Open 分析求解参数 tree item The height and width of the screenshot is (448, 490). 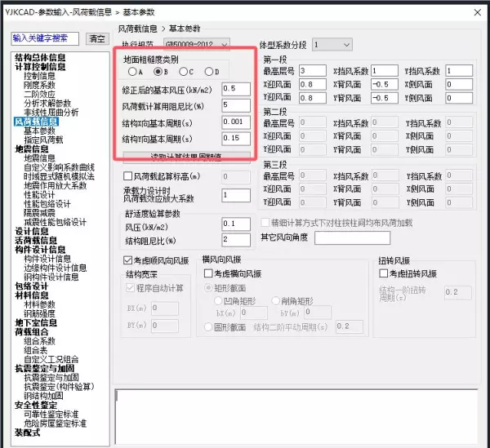click(47, 103)
